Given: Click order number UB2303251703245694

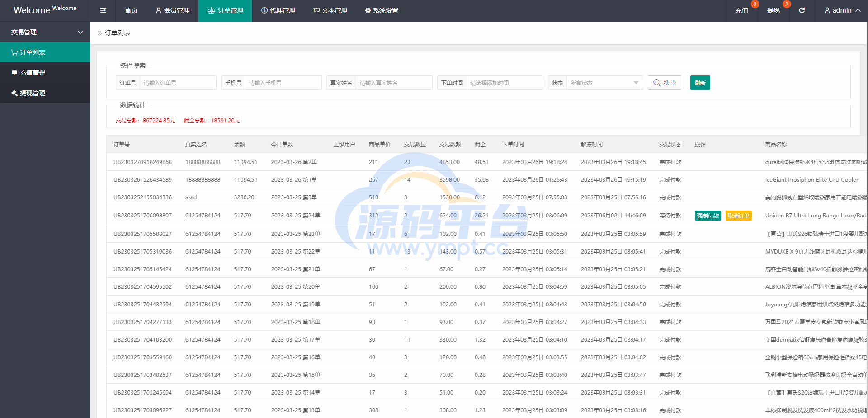Looking at the screenshot, I should click(x=142, y=393).
